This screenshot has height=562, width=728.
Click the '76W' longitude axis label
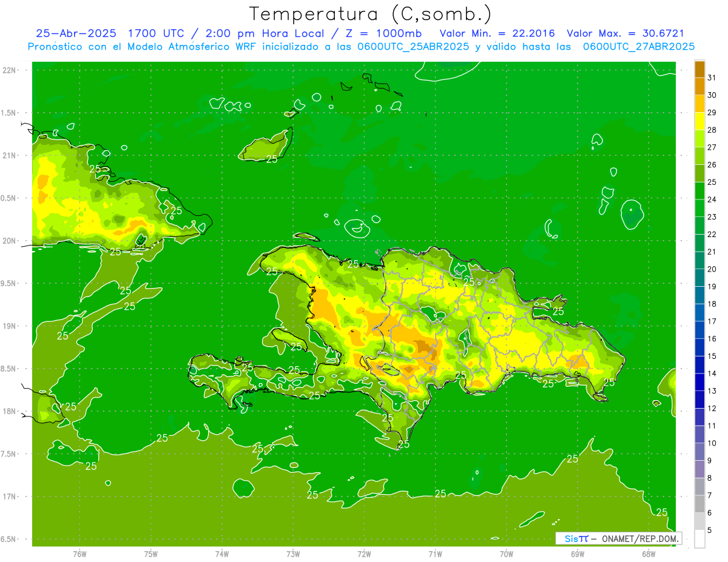click(79, 554)
